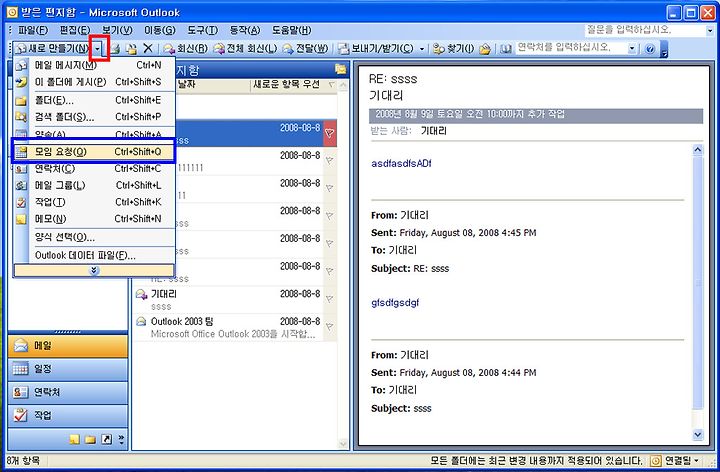Click the 연결됨 connection status dropdown
Screen dimensions: 720x472
[677, 461]
